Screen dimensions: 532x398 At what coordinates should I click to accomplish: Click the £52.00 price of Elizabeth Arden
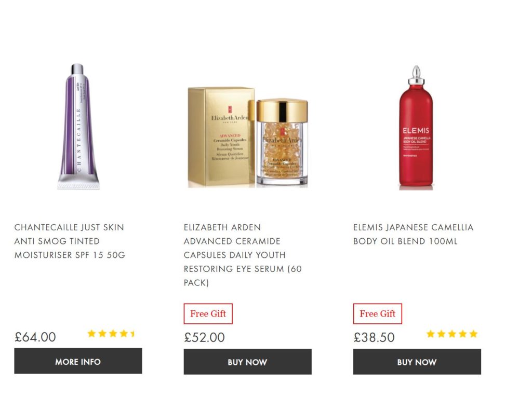[204, 337]
